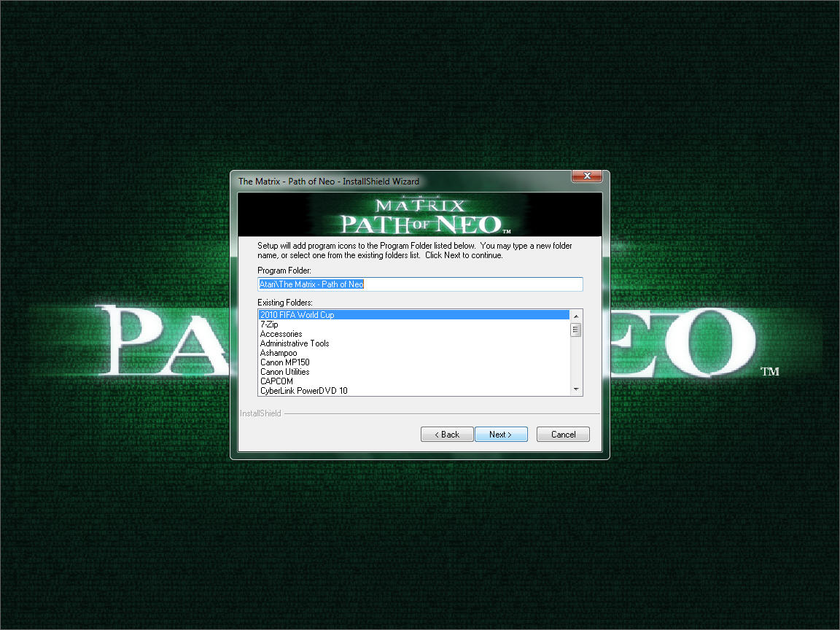Select the Ashampoo folder
Viewport: 840px width, 630px height.
(x=413, y=353)
